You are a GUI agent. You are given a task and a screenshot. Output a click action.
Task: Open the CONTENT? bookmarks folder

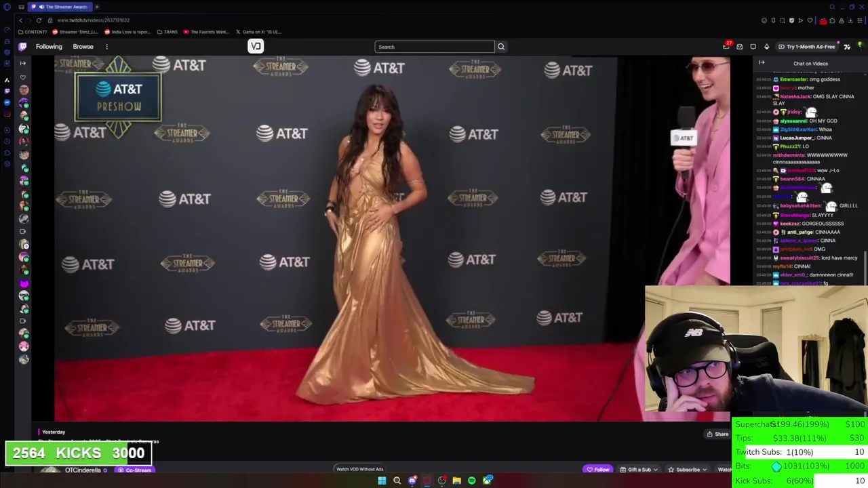[33, 32]
